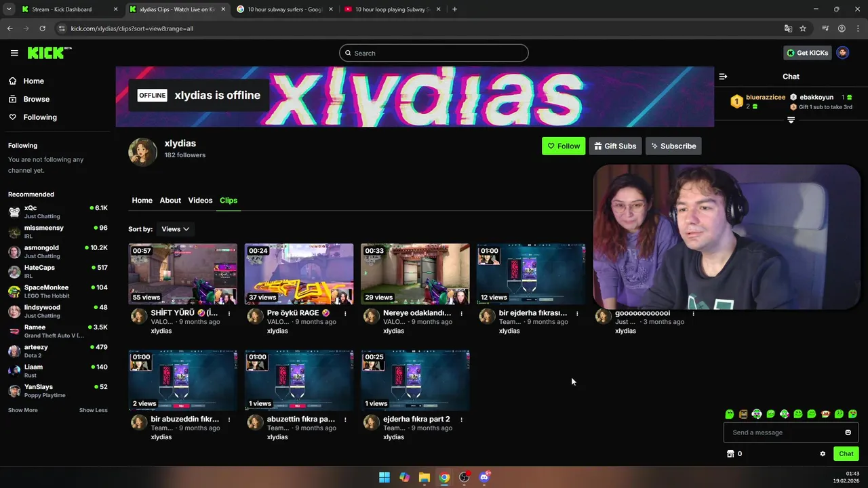Click Gift Subs button
The height and width of the screenshot is (488, 868).
tap(615, 146)
